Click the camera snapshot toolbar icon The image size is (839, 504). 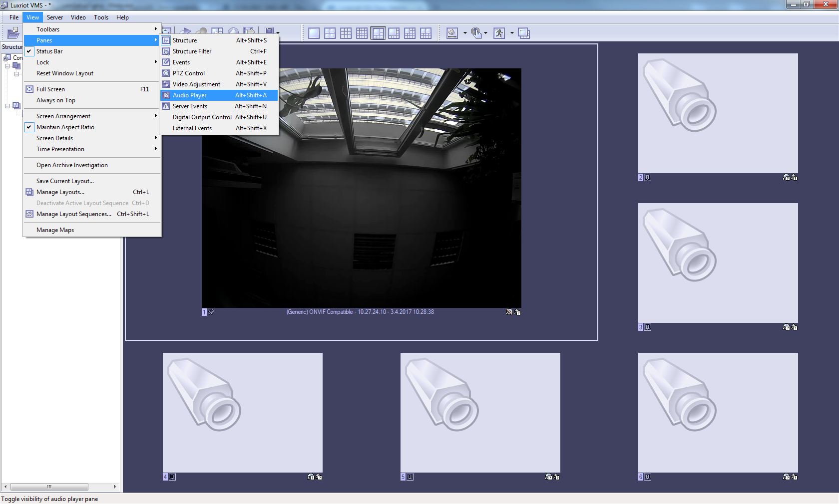click(x=452, y=33)
